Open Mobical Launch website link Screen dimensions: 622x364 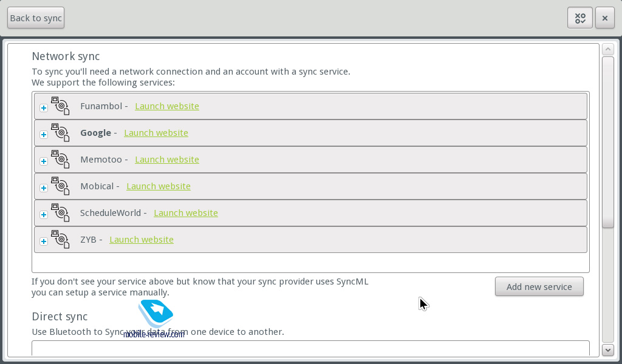point(159,186)
